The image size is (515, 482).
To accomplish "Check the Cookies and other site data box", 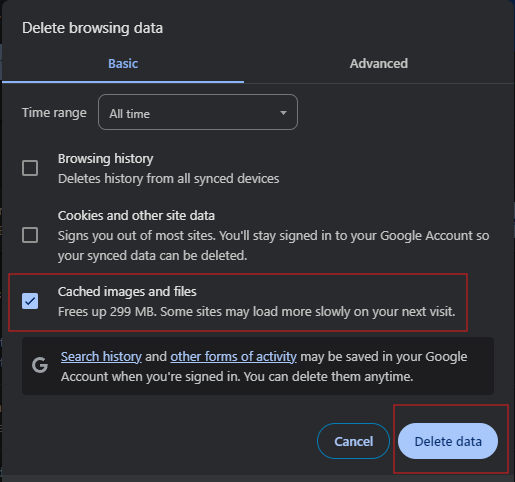I will (x=30, y=235).
